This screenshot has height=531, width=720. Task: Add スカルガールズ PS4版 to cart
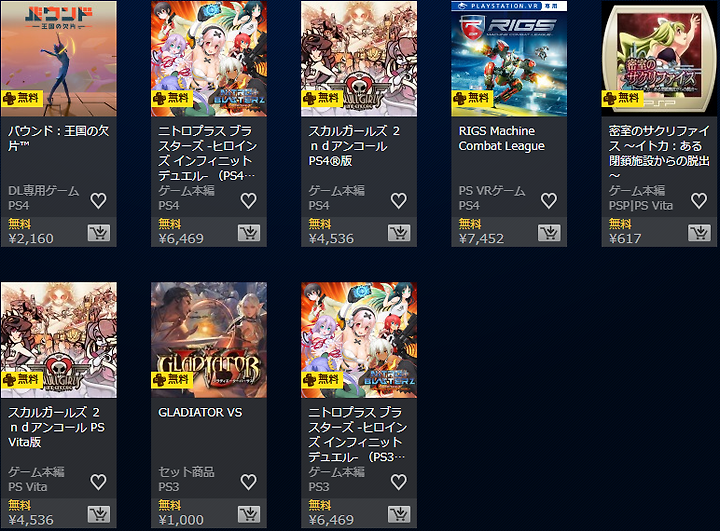[x=399, y=233]
